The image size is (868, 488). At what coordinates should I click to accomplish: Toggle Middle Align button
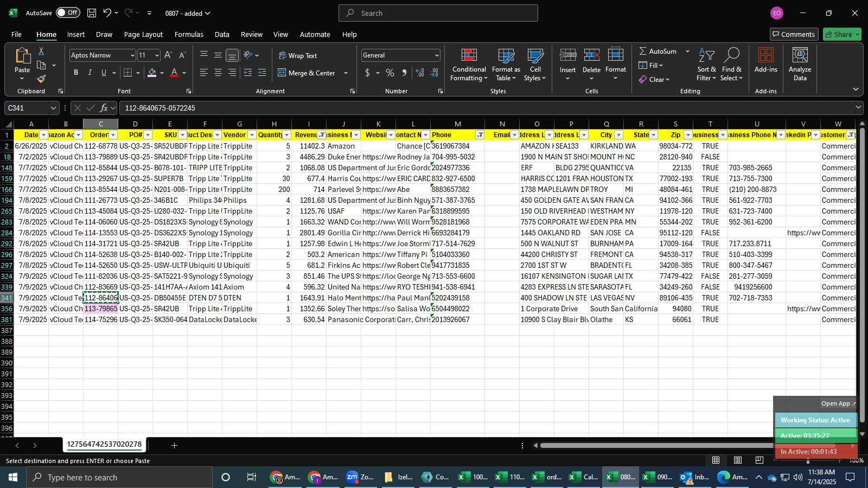218,55
